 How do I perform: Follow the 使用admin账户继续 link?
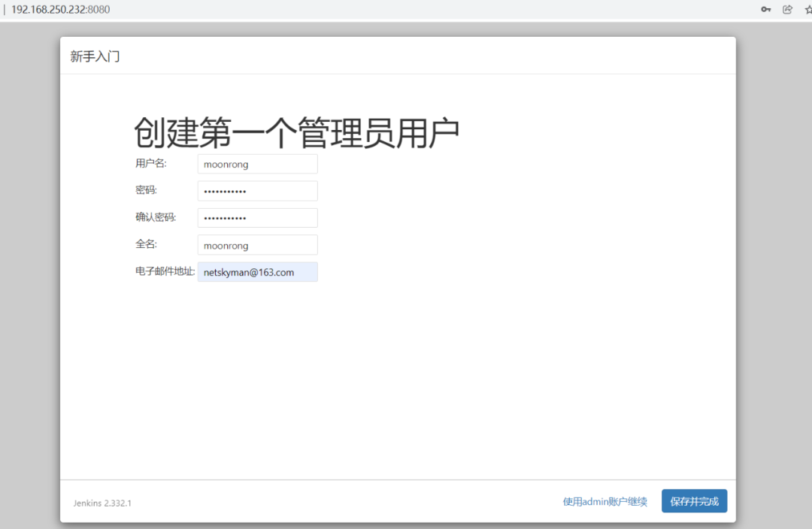pyautogui.click(x=604, y=501)
